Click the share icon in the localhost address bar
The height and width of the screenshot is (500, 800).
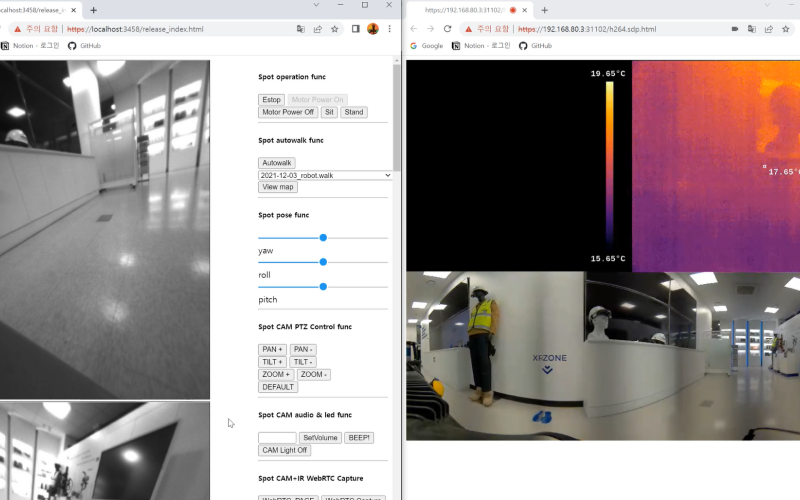tap(318, 29)
